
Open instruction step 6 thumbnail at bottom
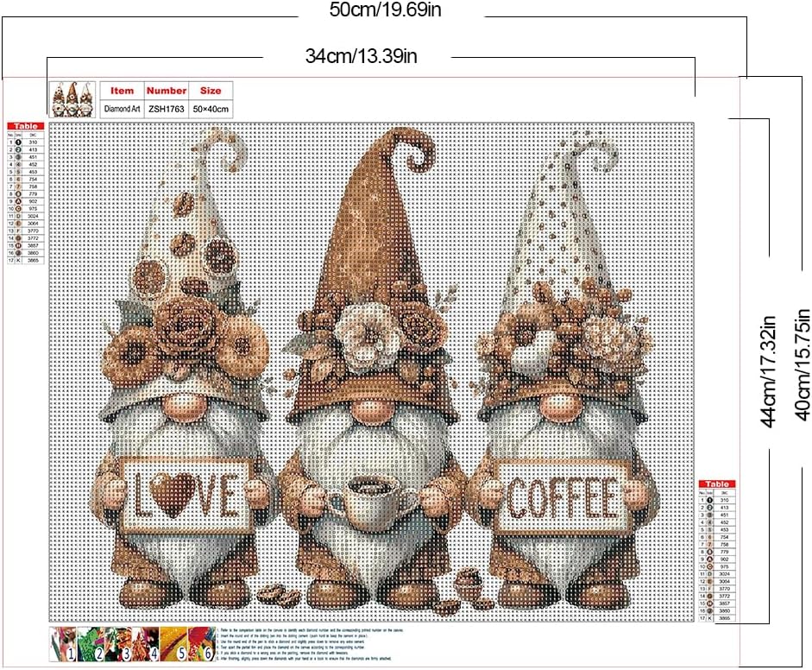[201, 643]
